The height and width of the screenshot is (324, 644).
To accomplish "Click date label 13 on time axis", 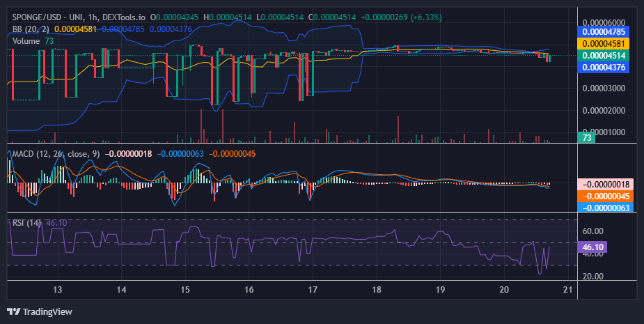I will tap(58, 289).
